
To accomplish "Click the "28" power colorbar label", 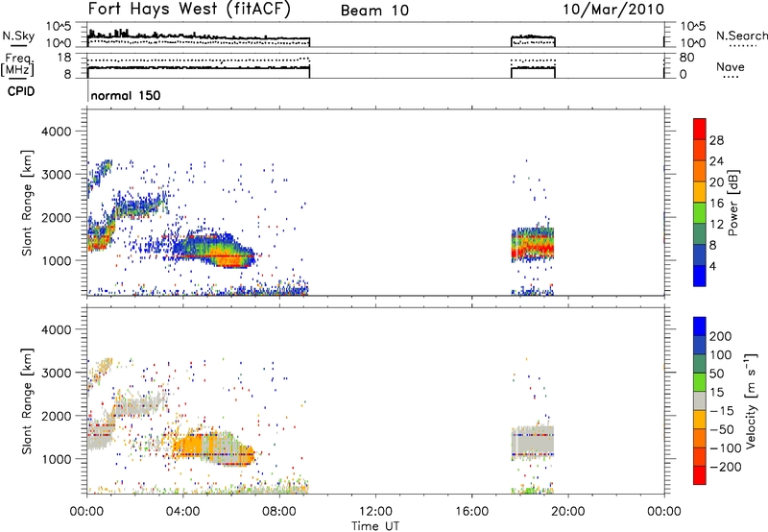I will [716, 140].
